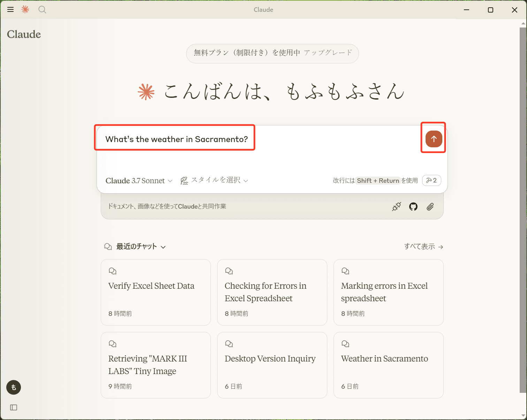527x420 pixels.
Task: Open search with the magnifying glass icon
Action: (42, 10)
